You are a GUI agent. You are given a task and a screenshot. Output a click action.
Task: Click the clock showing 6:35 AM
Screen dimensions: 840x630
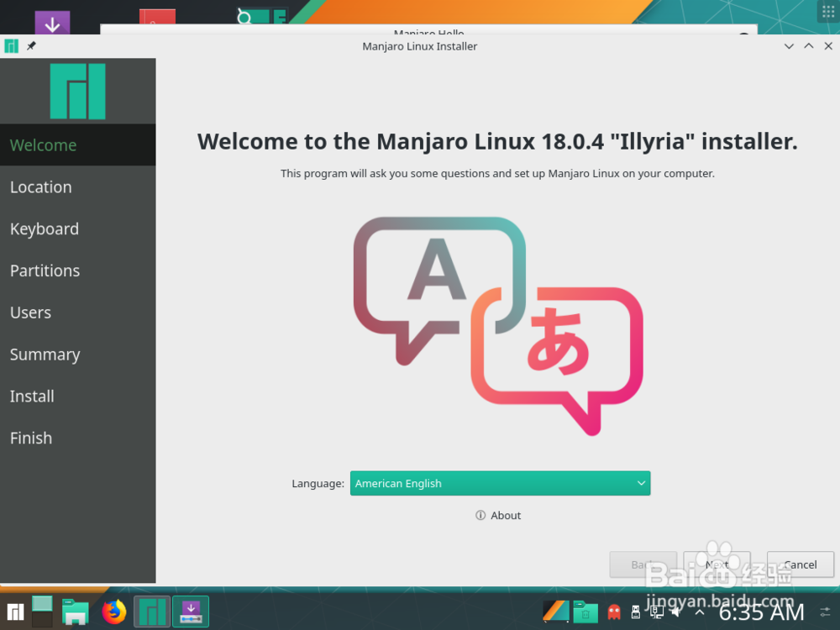[x=761, y=612]
